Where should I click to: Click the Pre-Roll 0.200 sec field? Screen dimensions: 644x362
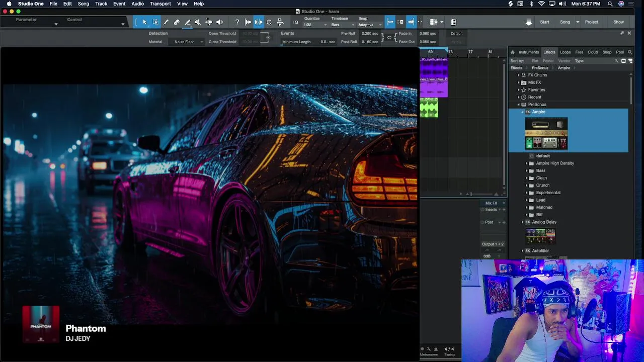370,34
